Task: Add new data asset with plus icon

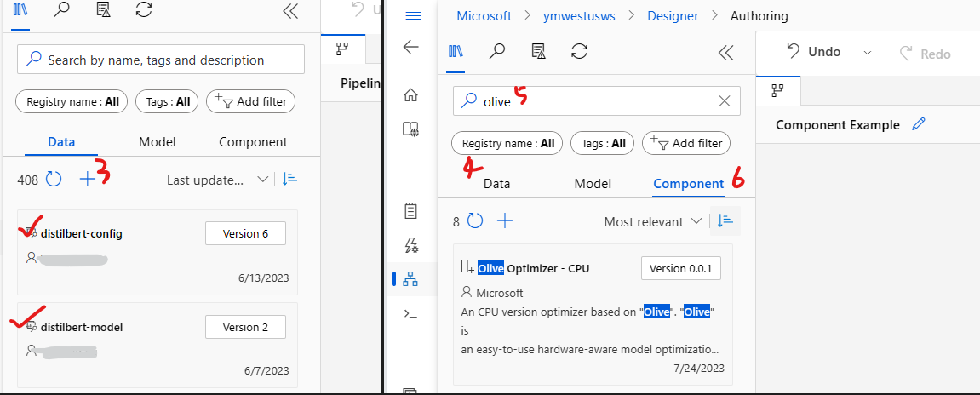Action: point(88,180)
